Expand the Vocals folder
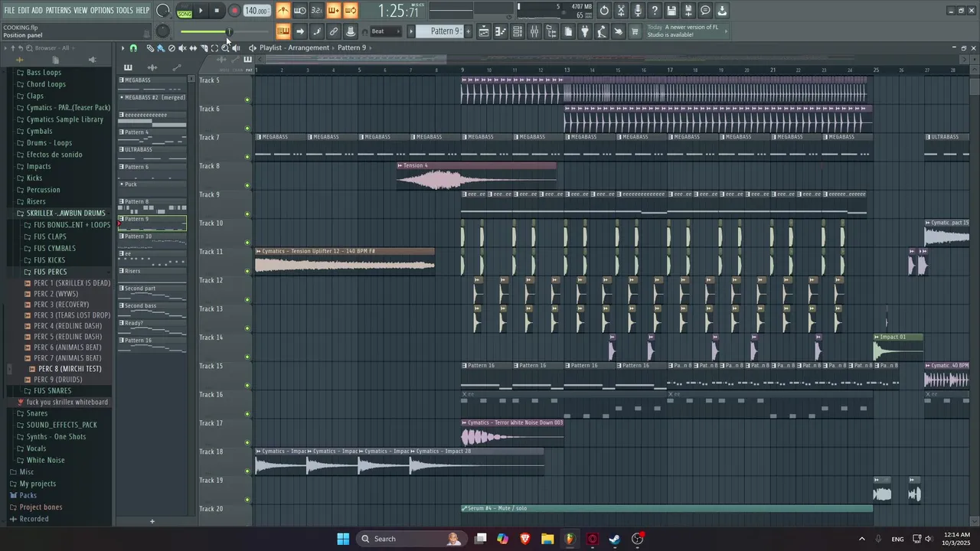 coord(36,448)
